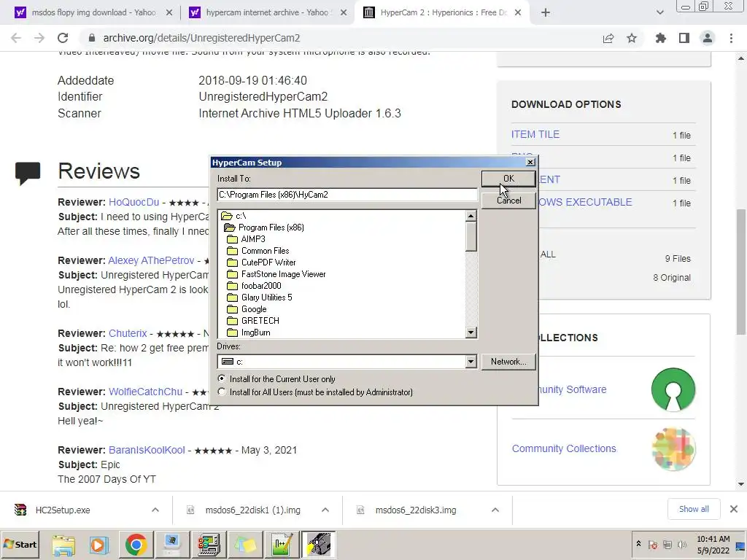The width and height of the screenshot is (747, 560).
Task: Open the Windows Start menu
Action: pos(20,544)
